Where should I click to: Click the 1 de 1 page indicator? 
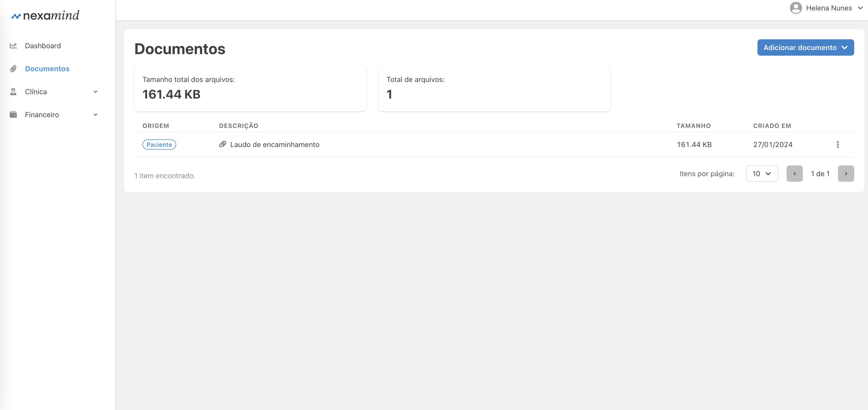tap(820, 174)
